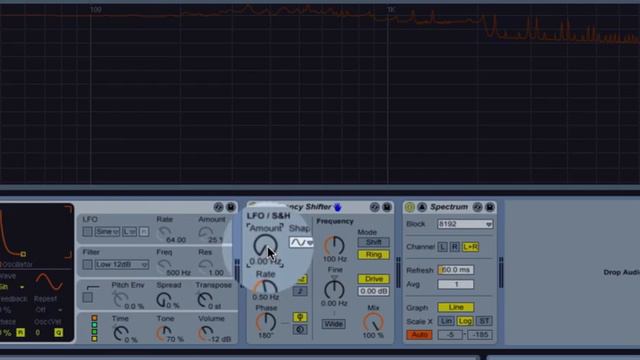
Task: Click the Phase knob showing 180°
Action: (266, 322)
